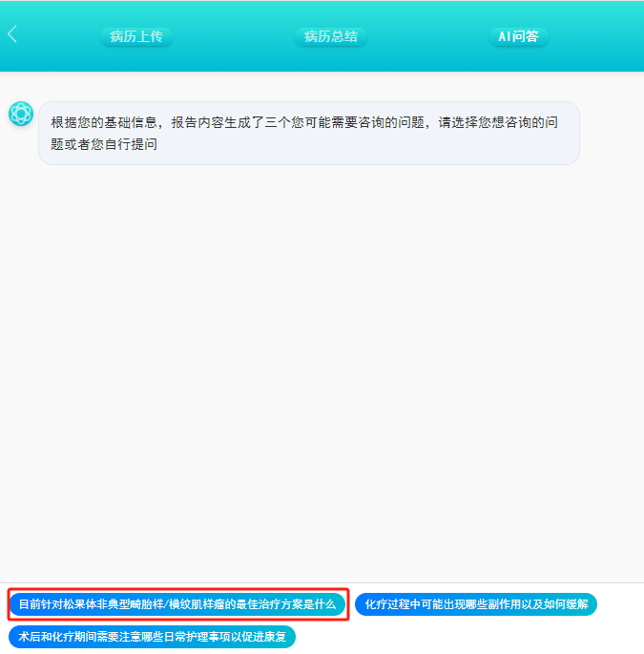Image resolution: width=644 pixels, height=654 pixels.
Task: Pick the 术后和化疗期间日常护理事项 question
Action: coord(153,636)
